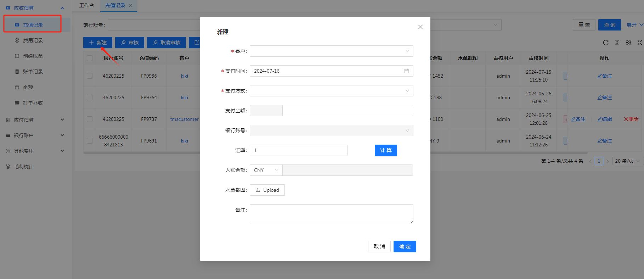Click the next page arrow
The image size is (644, 279).
coord(608,161)
